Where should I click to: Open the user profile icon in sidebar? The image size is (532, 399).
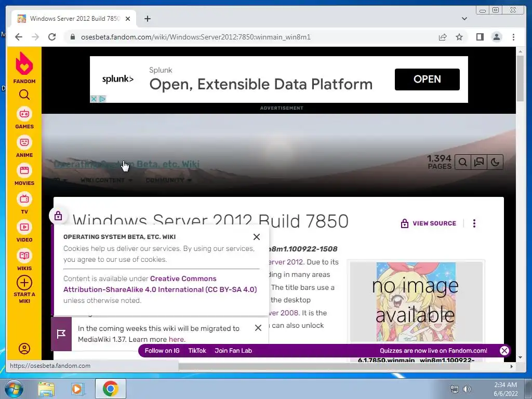coord(24,349)
